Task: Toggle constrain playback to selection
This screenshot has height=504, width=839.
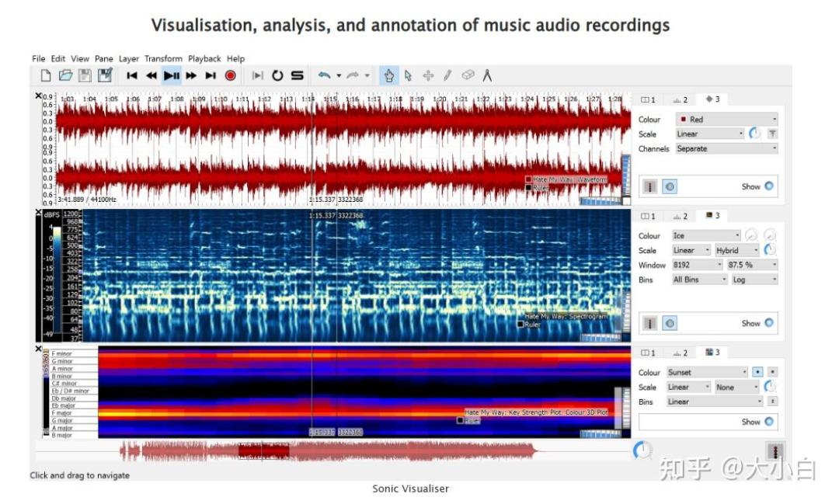Action: pos(257,75)
